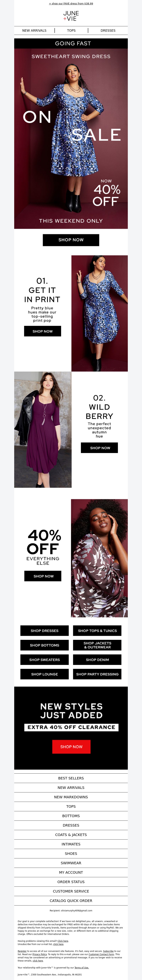
Task: Click the Sweetheart Swing Dress hero image
Action: pyautogui.click(x=71, y=139)
